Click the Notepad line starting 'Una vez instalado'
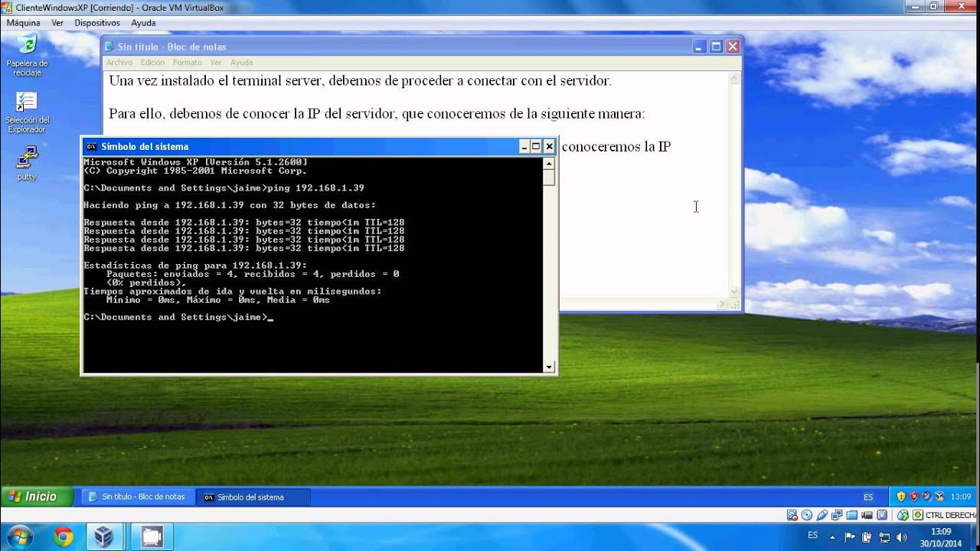The height and width of the screenshot is (551, 980). pyautogui.click(x=360, y=80)
